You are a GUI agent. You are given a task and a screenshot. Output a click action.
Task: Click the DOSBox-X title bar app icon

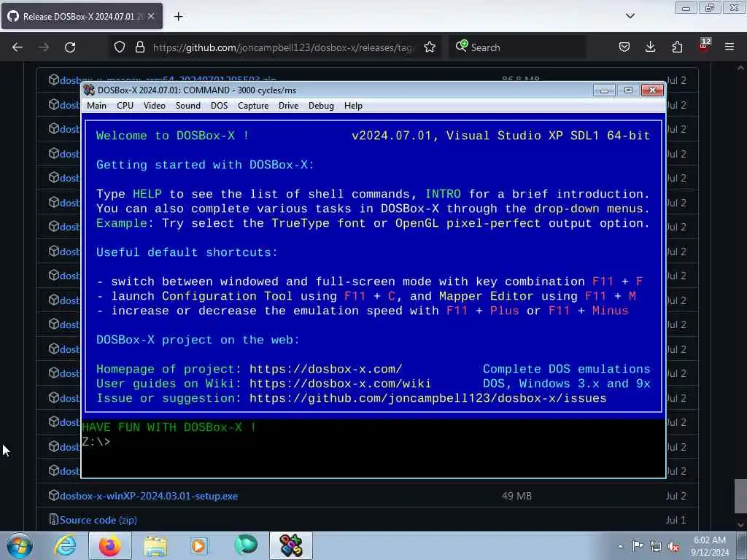(89, 90)
